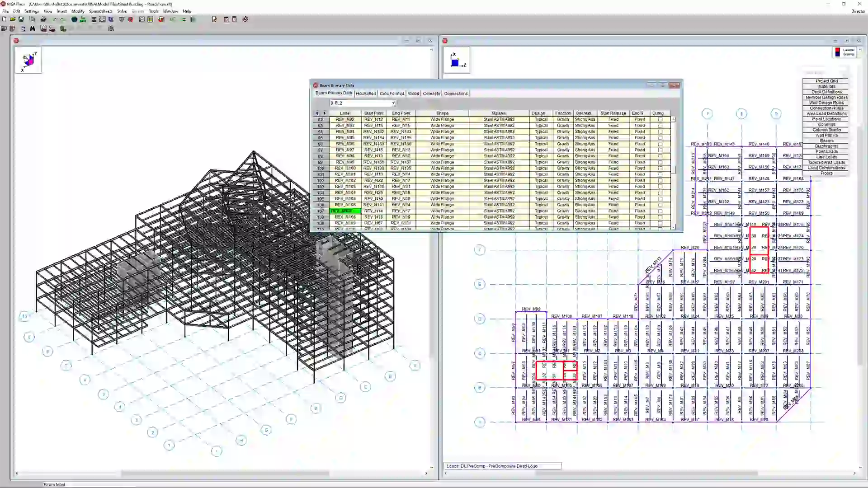Toggle Detng checkbox for REV_M100 row
The width and height of the screenshot is (868, 488).
660,168
